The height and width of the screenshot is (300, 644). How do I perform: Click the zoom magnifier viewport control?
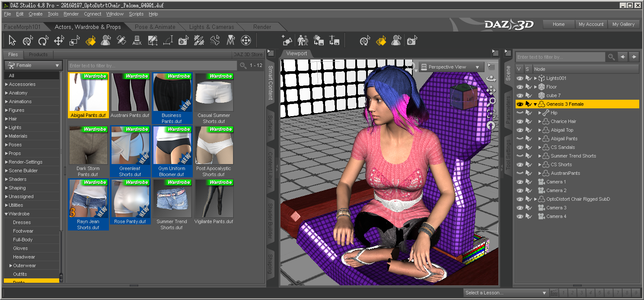pos(491,102)
